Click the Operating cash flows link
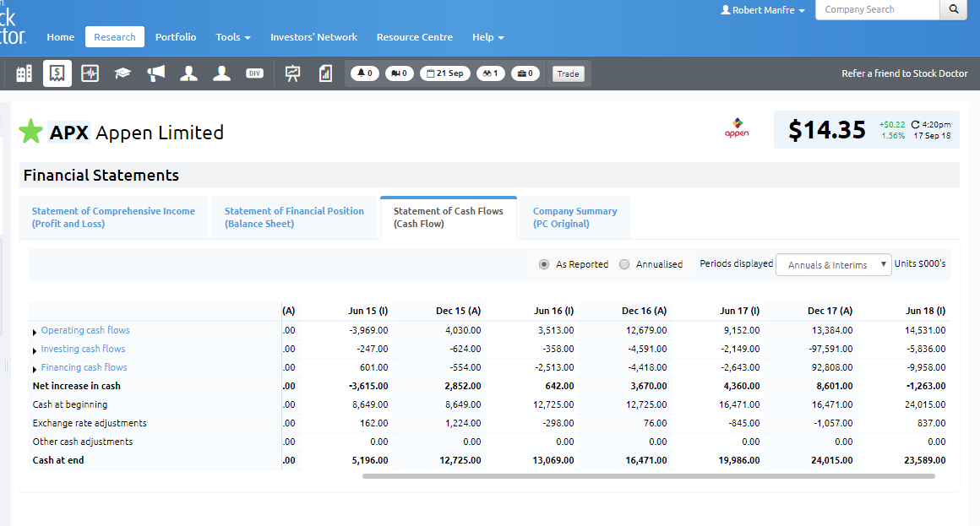Image resolution: width=980 pixels, height=526 pixels. pyautogui.click(x=85, y=330)
